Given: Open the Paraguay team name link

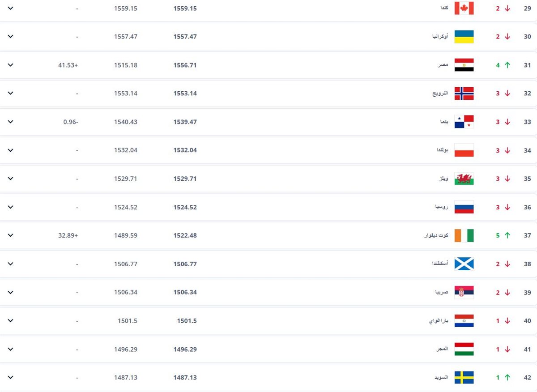Looking at the screenshot, I should pyautogui.click(x=439, y=321).
